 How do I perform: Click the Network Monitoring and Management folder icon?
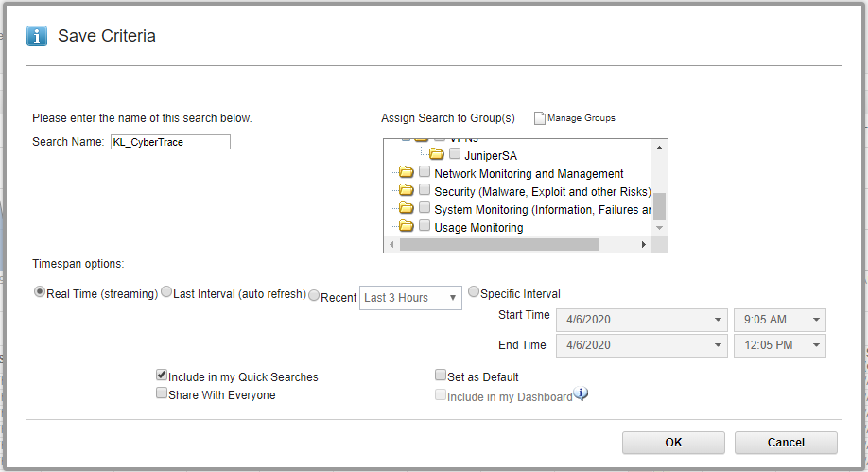(407, 173)
